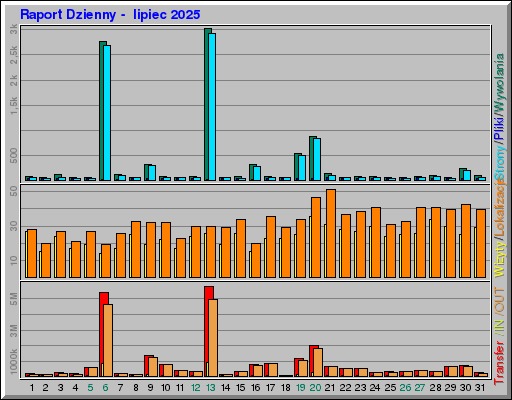Click the '1000k' y-axis label in bottom chart
Viewport: 512px width, 400px height.
pos(14,362)
